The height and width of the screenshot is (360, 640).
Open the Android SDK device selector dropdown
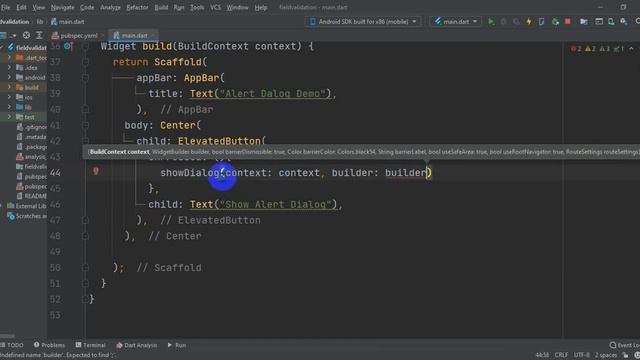(x=363, y=22)
